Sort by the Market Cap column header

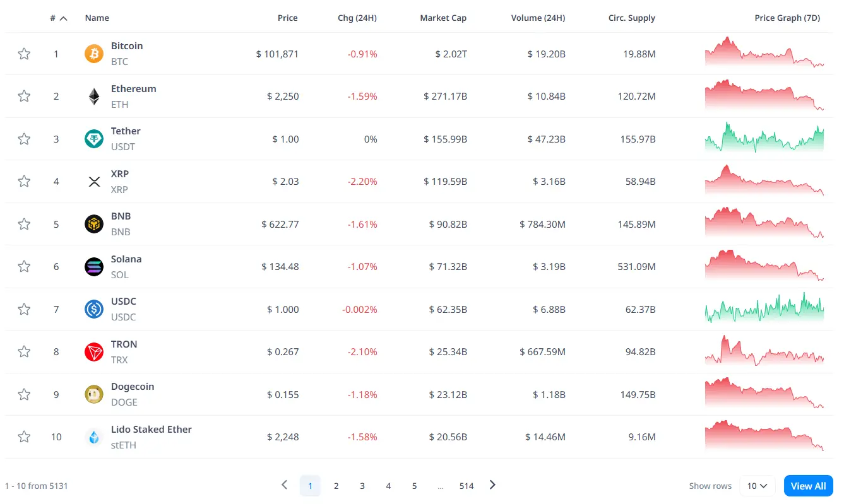coord(443,18)
